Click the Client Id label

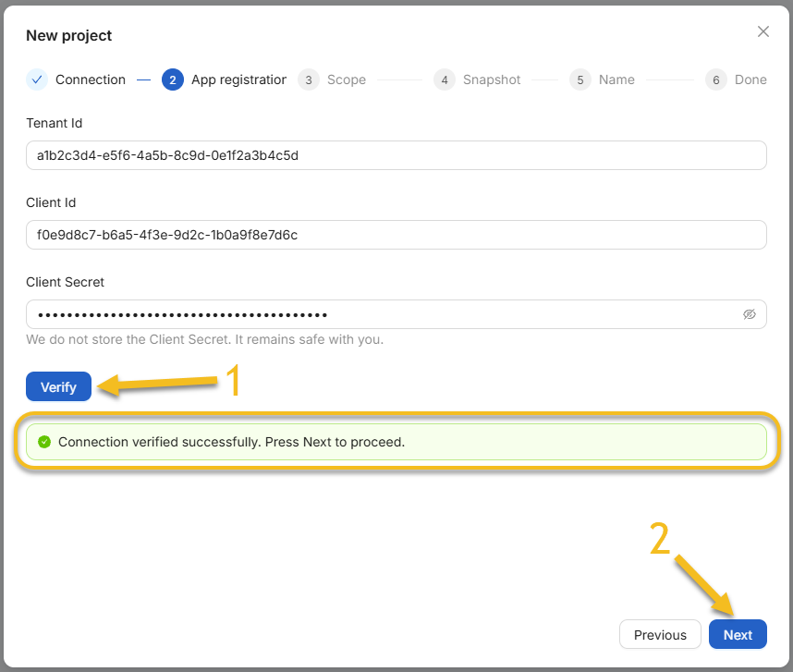(51, 202)
